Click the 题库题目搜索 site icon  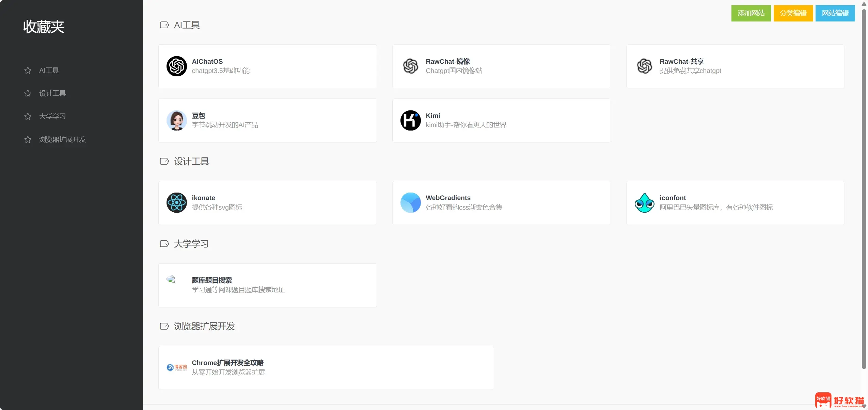(x=171, y=279)
